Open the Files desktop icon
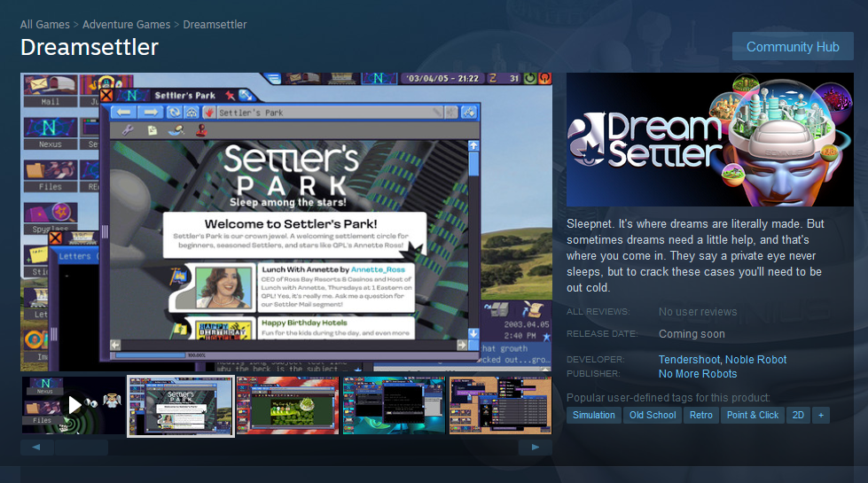Screen dimensions: 868x483 click(50, 176)
